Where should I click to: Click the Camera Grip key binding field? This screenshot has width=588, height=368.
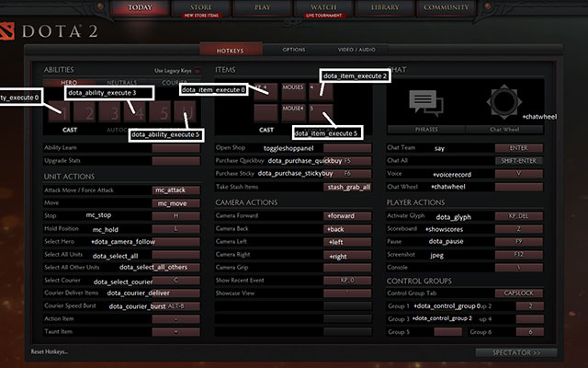point(347,268)
